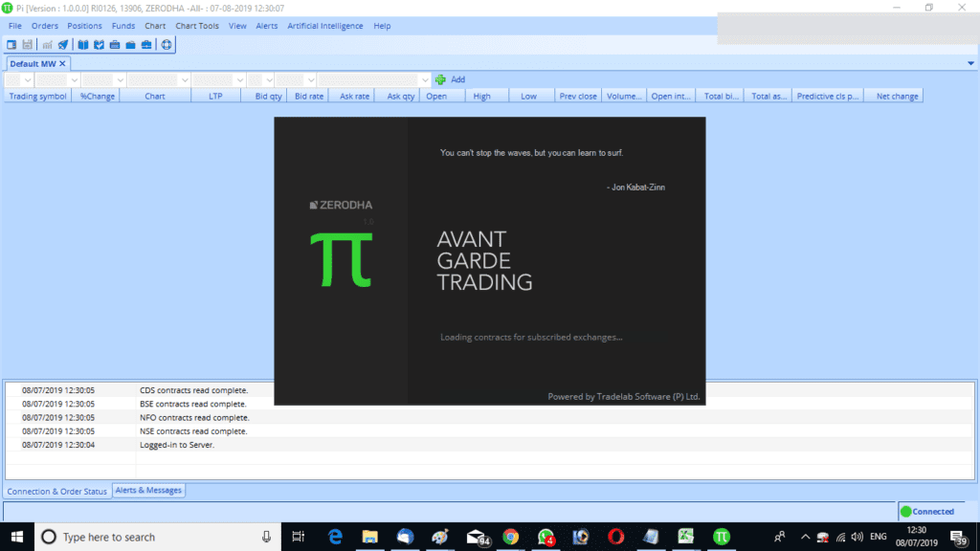This screenshot has width=980, height=551.
Task: Click the small bar chart toolbar icon
Action: [47, 44]
